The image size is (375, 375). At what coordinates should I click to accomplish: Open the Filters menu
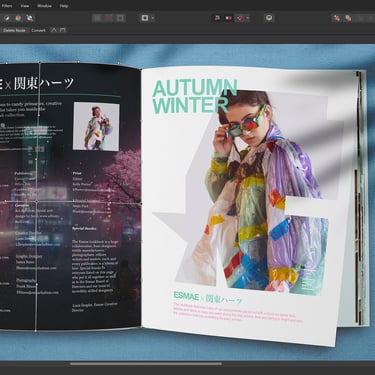7,6
